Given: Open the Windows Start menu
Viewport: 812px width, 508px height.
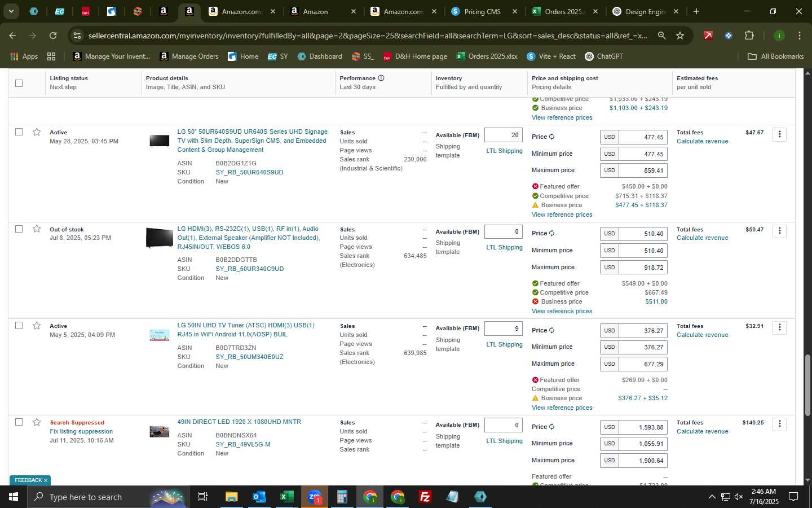Looking at the screenshot, I should (x=13, y=497).
